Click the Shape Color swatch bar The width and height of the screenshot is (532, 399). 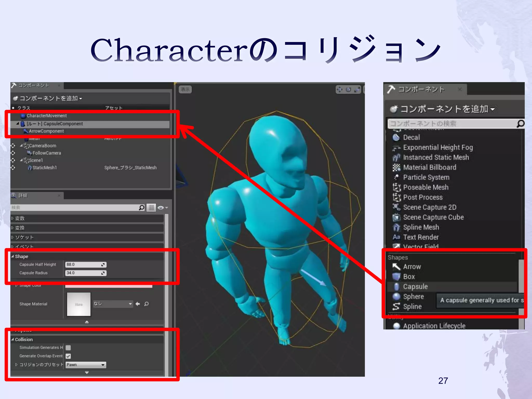(109, 286)
